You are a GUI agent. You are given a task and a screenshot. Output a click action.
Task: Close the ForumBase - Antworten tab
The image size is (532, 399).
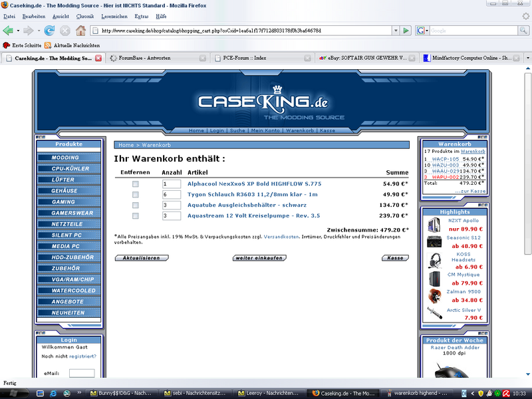coord(203,59)
